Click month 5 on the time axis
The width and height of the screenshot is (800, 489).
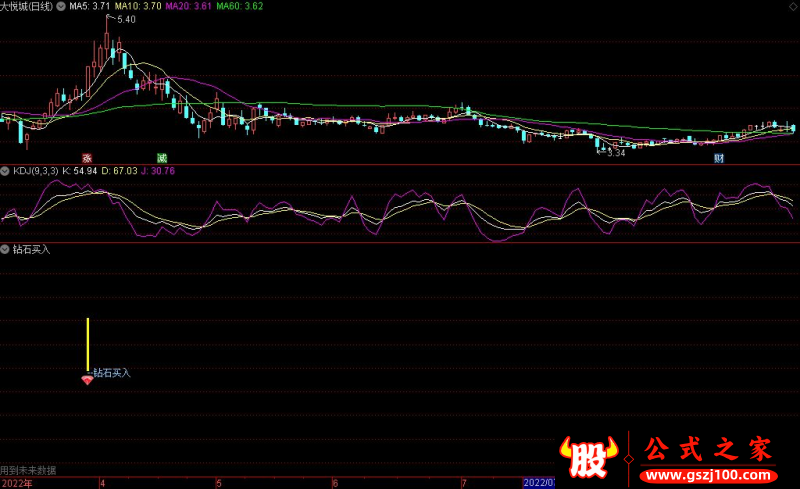tap(219, 483)
